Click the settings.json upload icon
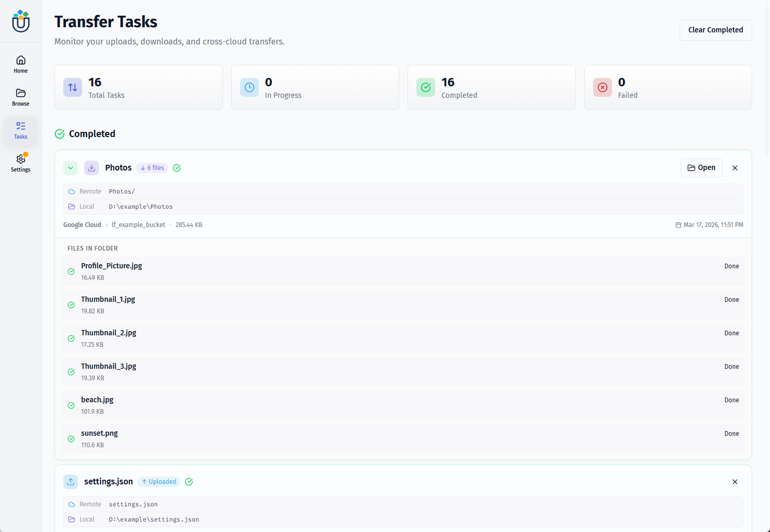This screenshot has width=770, height=532. tap(71, 482)
